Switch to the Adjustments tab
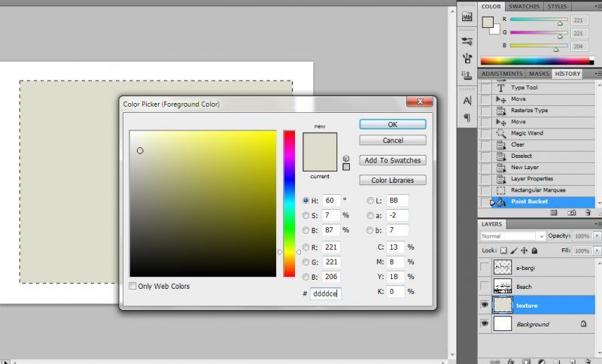The image size is (602, 364). pyautogui.click(x=502, y=74)
